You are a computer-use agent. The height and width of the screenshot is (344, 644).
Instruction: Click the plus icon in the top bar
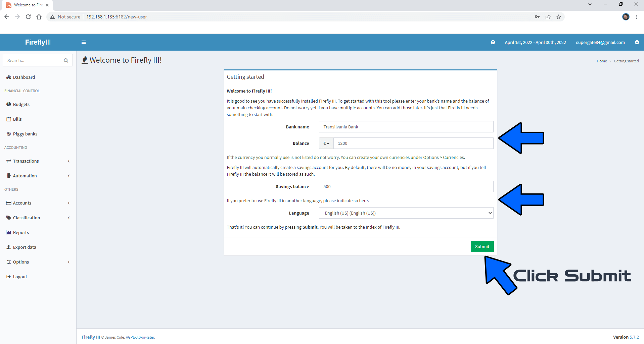pyautogui.click(x=637, y=43)
